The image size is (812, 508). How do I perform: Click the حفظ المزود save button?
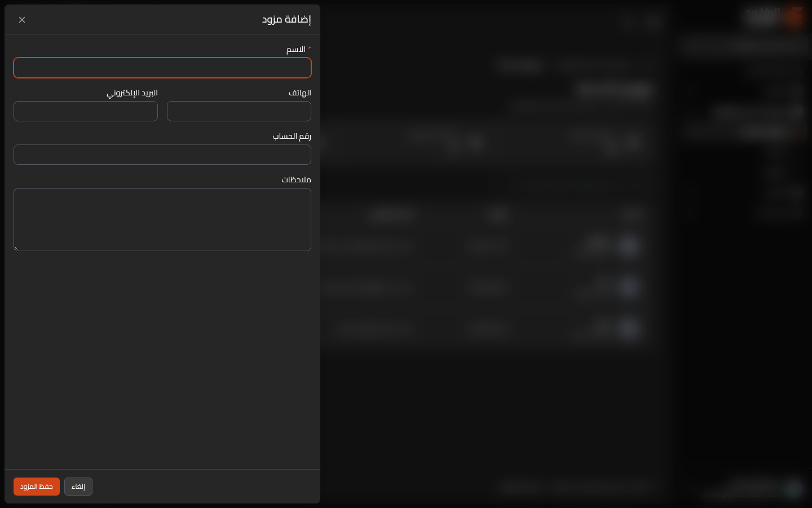pyautogui.click(x=37, y=487)
